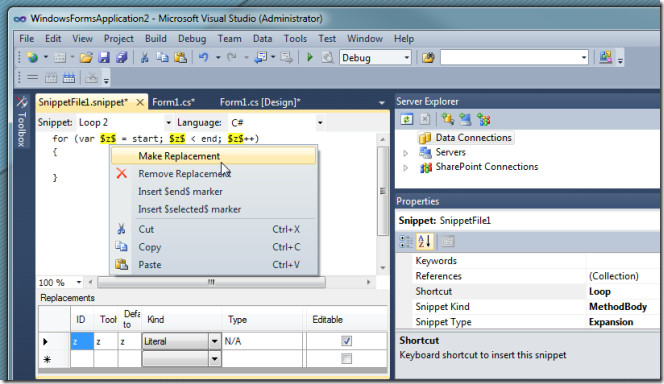
Task: Choose Insert $end$ marker
Action: [x=213, y=191]
